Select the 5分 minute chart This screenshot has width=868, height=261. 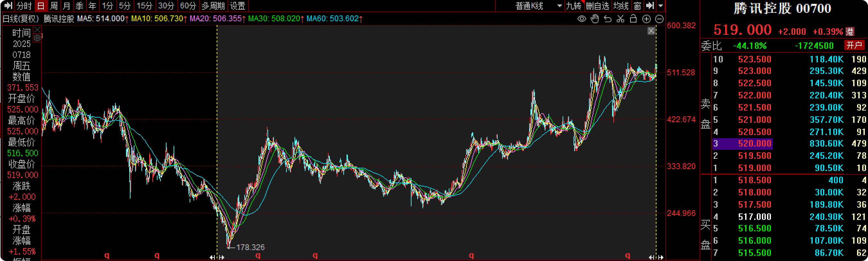click(125, 6)
